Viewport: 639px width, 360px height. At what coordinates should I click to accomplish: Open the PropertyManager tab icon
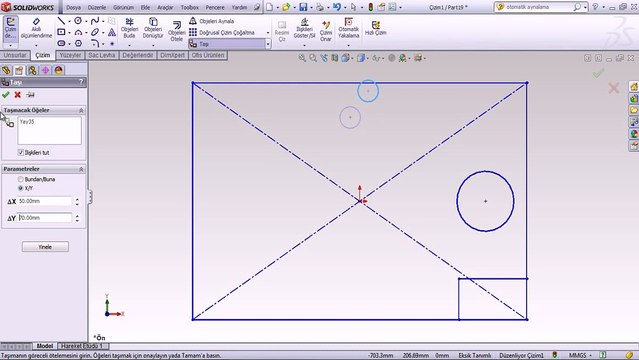click(x=19, y=70)
